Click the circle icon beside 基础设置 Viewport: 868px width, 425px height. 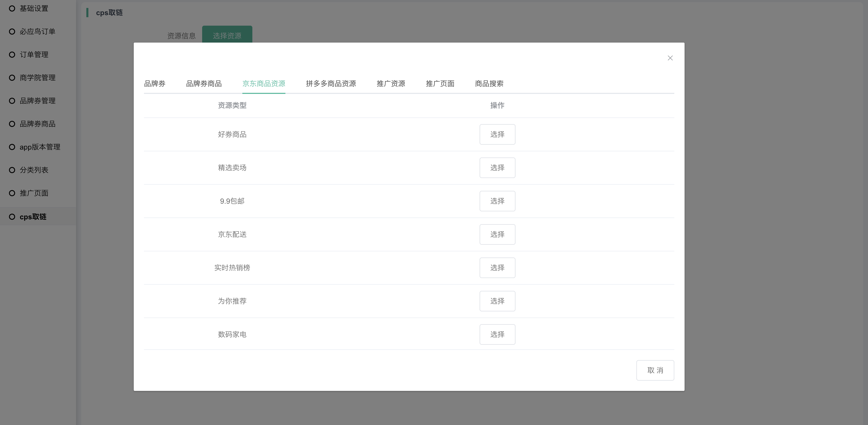pyautogui.click(x=12, y=8)
